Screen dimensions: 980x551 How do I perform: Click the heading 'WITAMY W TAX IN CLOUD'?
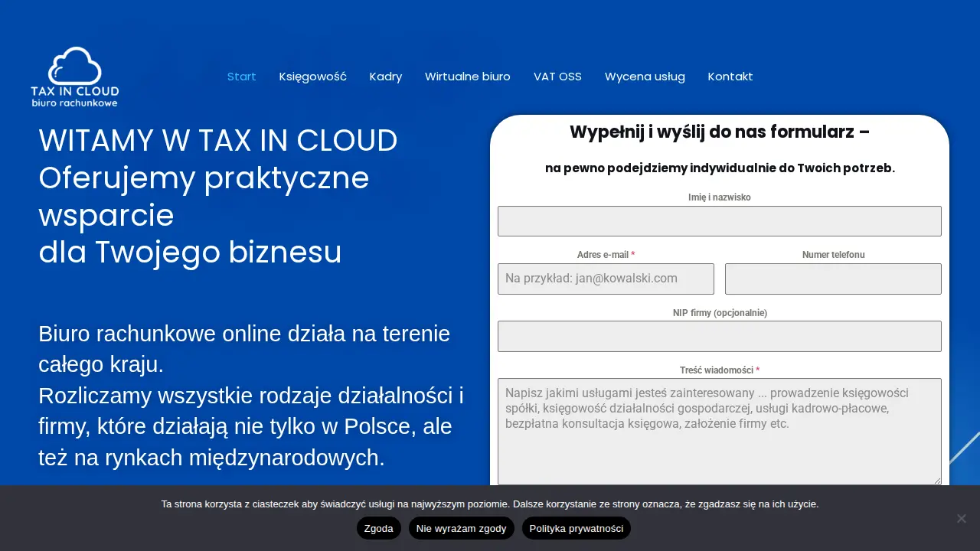[218, 141]
